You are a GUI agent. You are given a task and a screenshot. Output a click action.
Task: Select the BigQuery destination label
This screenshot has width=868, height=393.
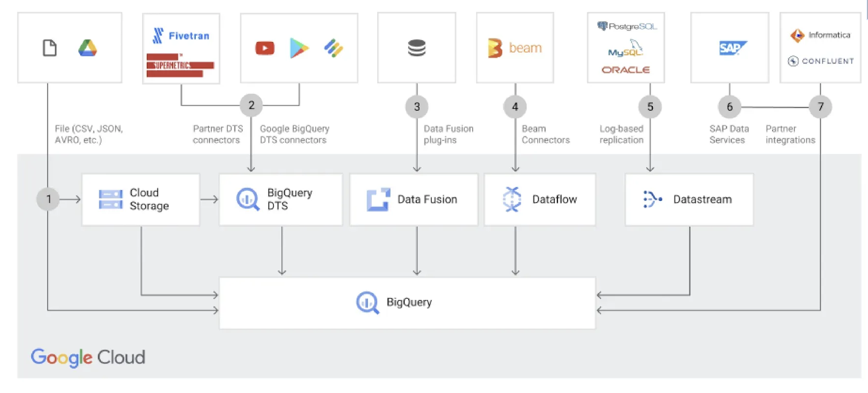point(409,303)
